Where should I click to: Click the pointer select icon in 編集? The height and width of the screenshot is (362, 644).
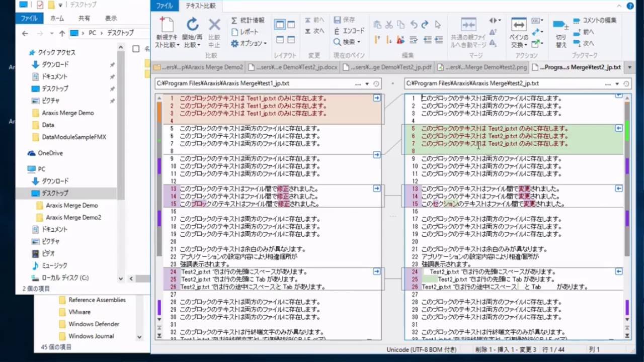[x=438, y=25]
